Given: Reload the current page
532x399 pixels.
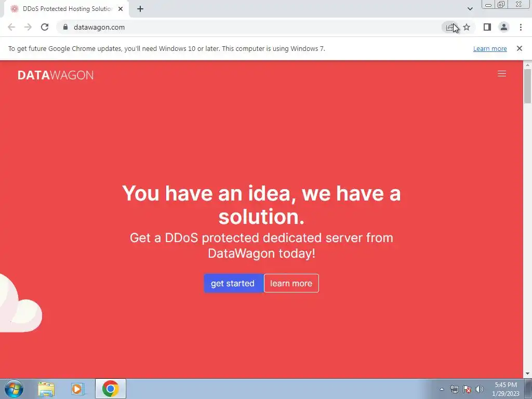Looking at the screenshot, I should 45,27.
